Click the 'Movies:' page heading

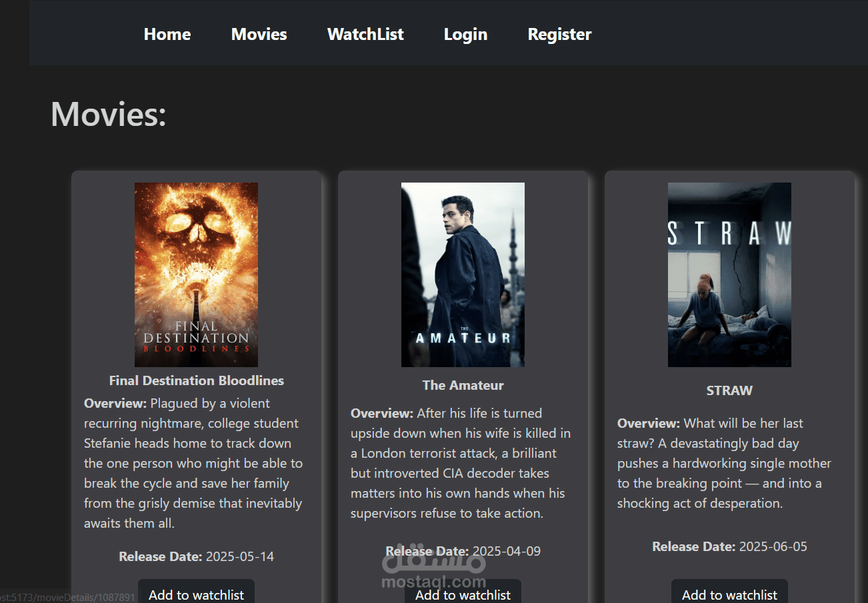point(109,114)
